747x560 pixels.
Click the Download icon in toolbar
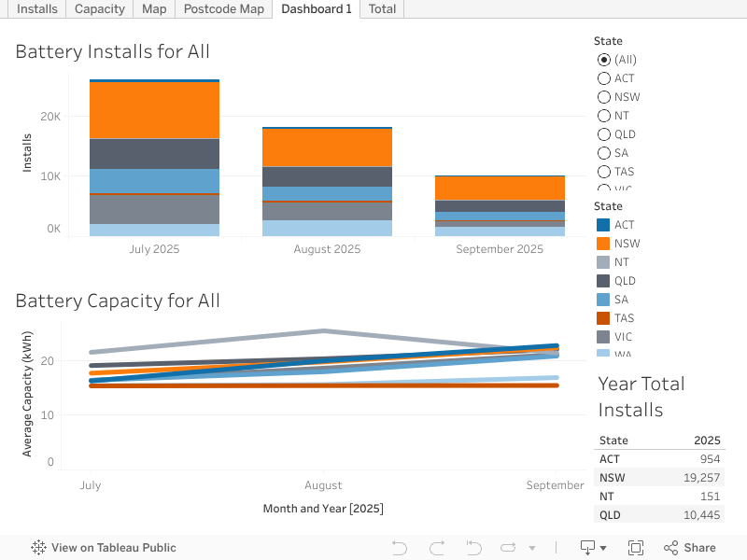587,548
